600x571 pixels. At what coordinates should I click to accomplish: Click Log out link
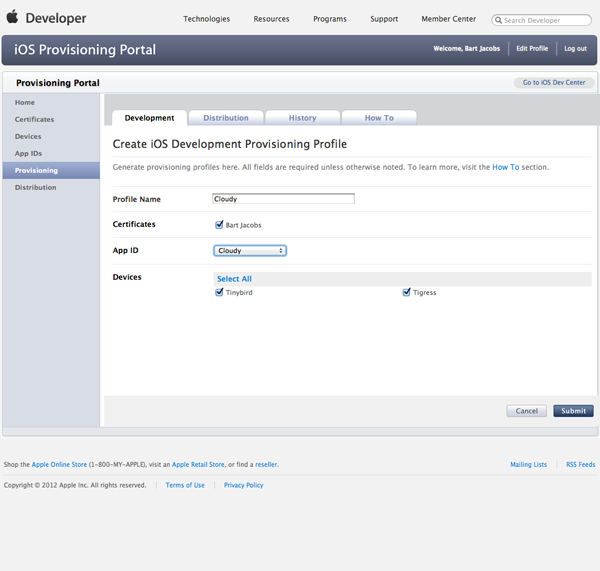point(576,48)
